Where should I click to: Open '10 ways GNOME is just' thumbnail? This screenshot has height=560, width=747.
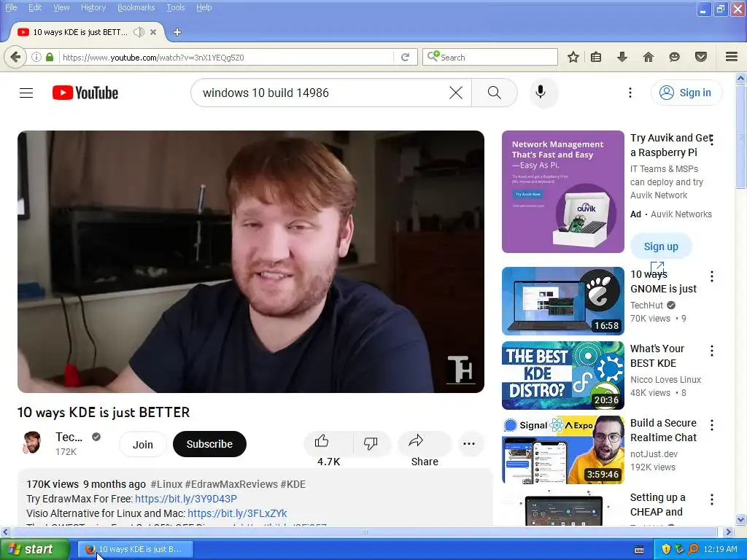562,301
